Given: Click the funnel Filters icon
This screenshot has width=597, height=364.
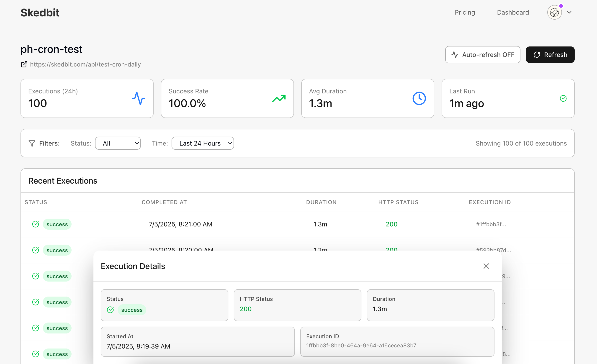Looking at the screenshot, I should click(x=32, y=143).
